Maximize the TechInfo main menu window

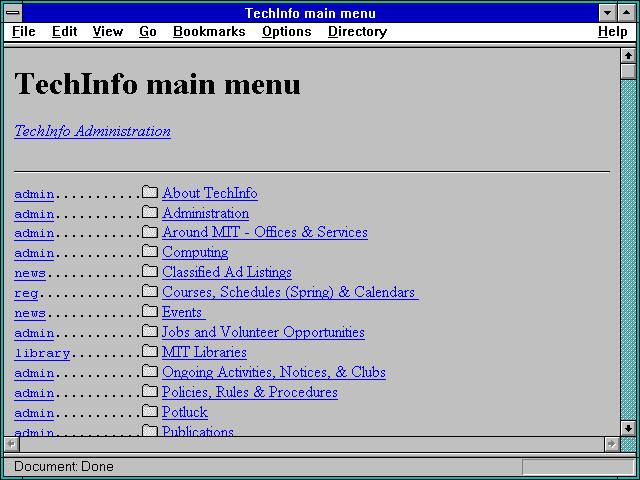pyautogui.click(x=627, y=13)
